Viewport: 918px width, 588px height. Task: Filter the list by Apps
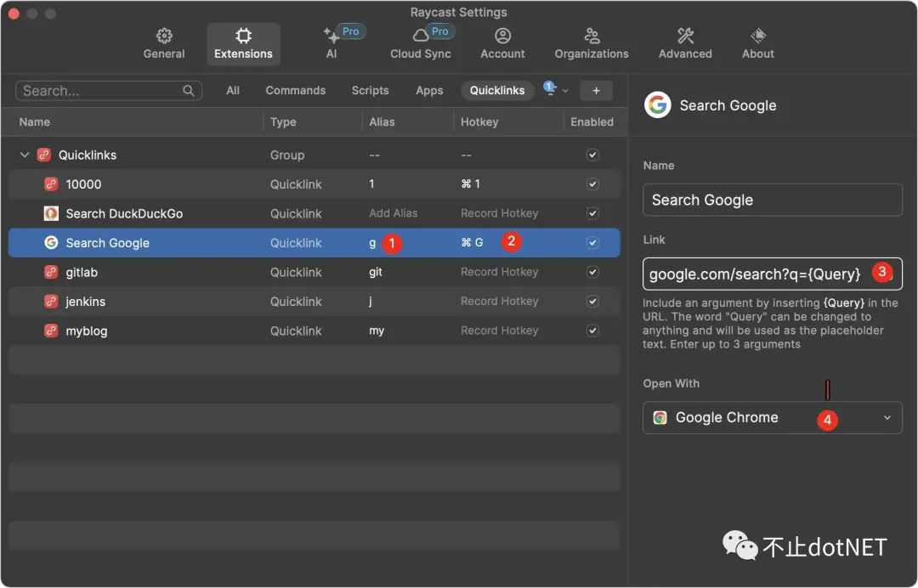[x=429, y=91]
